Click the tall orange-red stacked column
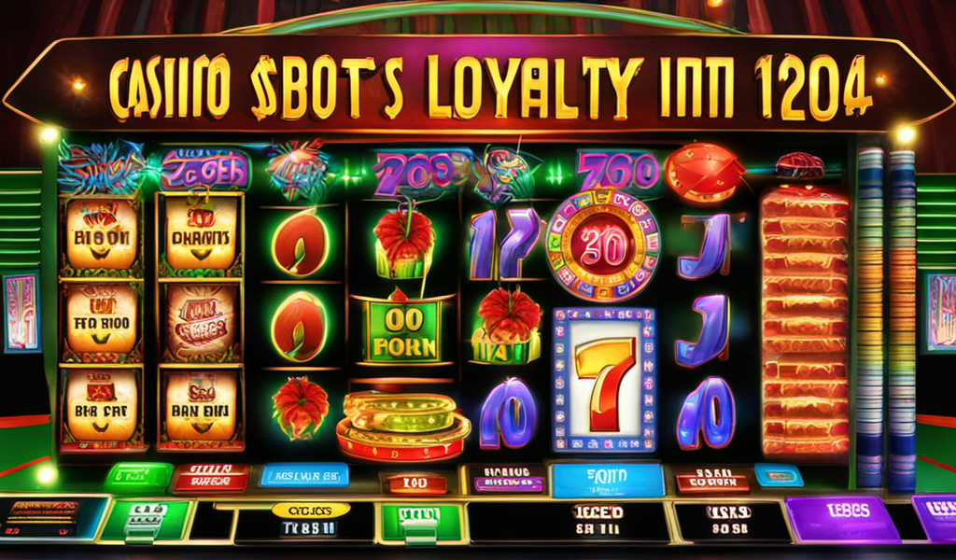The height and width of the screenshot is (560, 956). click(x=804, y=322)
